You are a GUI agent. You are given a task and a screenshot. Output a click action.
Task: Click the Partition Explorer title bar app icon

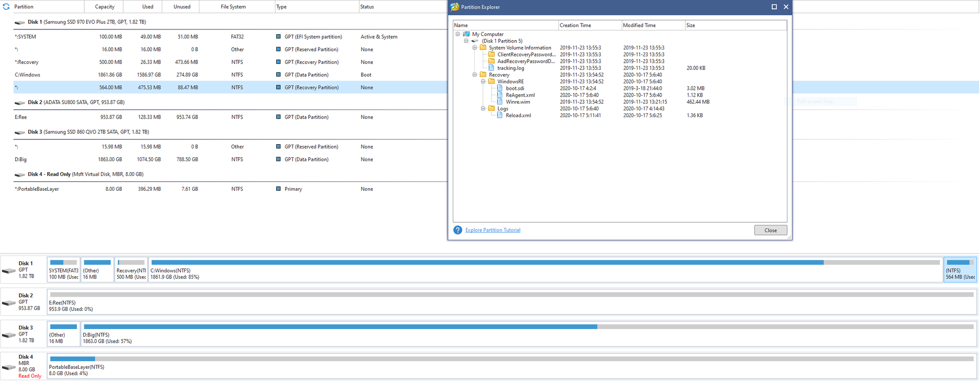point(455,7)
